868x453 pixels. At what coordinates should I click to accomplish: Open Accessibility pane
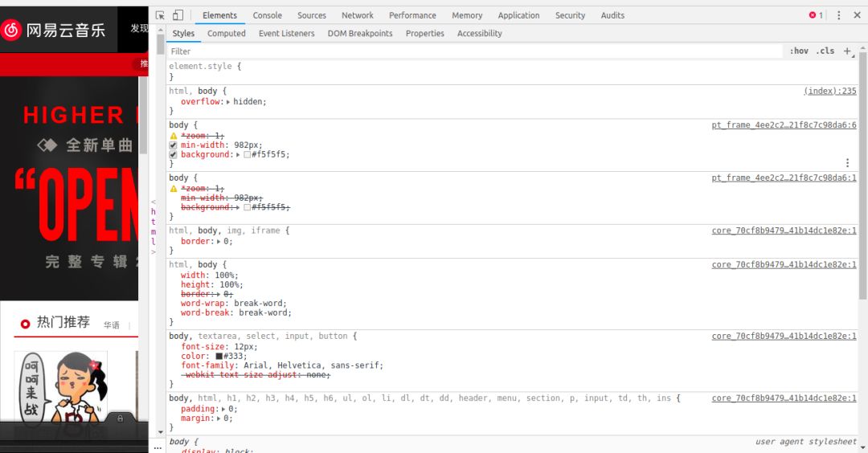pyautogui.click(x=479, y=34)
